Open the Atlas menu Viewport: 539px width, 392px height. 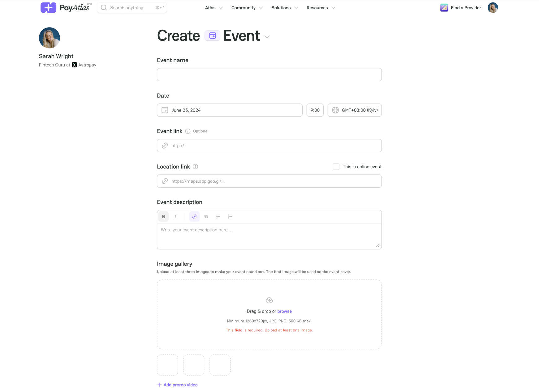(x=213, y=8)
